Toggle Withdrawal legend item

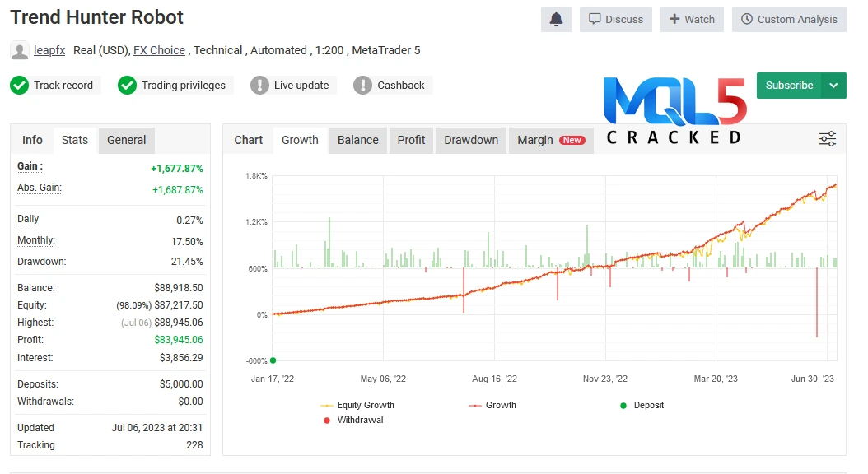[x=353, y=420]
